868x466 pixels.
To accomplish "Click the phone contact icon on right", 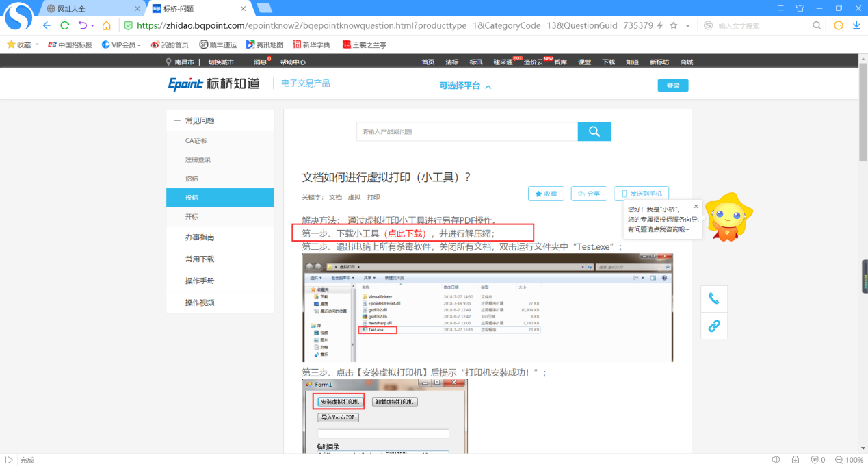I will tap(714, 298).
